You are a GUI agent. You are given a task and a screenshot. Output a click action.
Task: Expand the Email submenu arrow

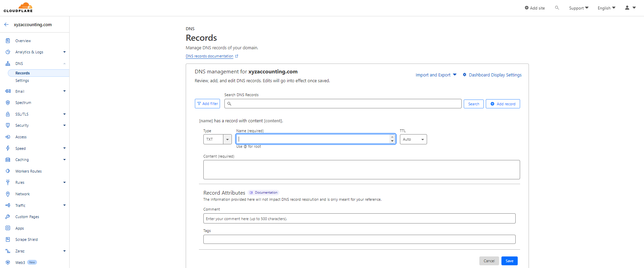(64, 91)
